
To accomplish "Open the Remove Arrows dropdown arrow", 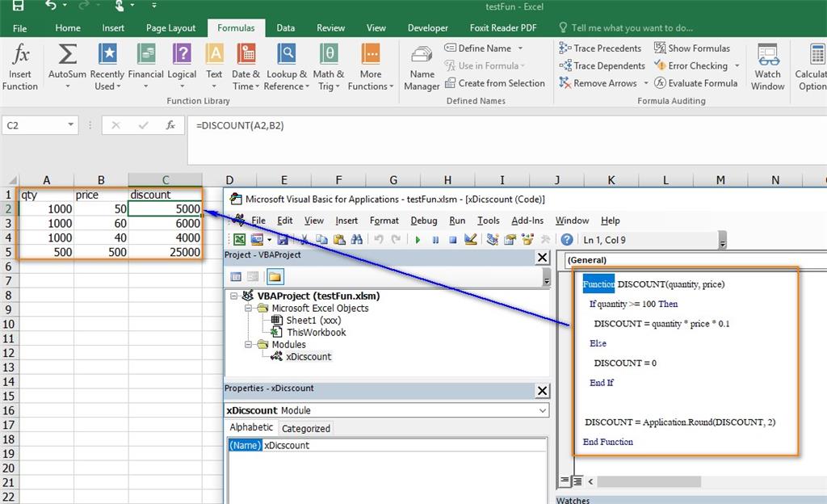I will pos(646,83).
